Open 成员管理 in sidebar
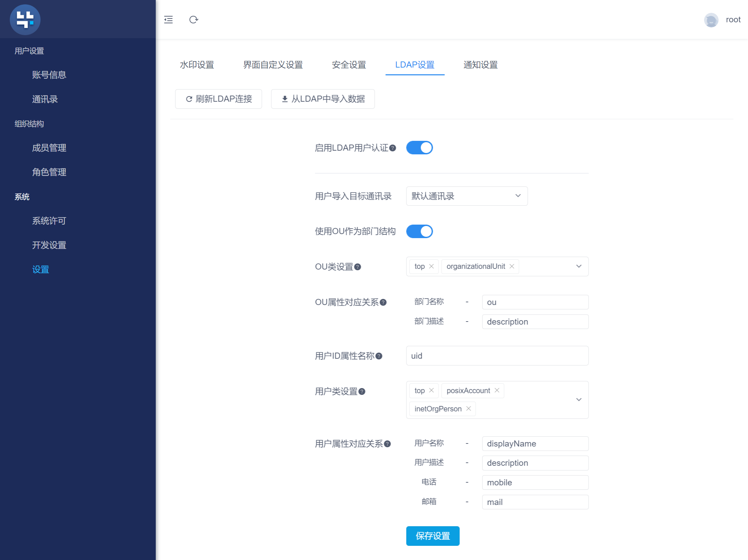Screen dimensions: 748x560 click(49, 148)
